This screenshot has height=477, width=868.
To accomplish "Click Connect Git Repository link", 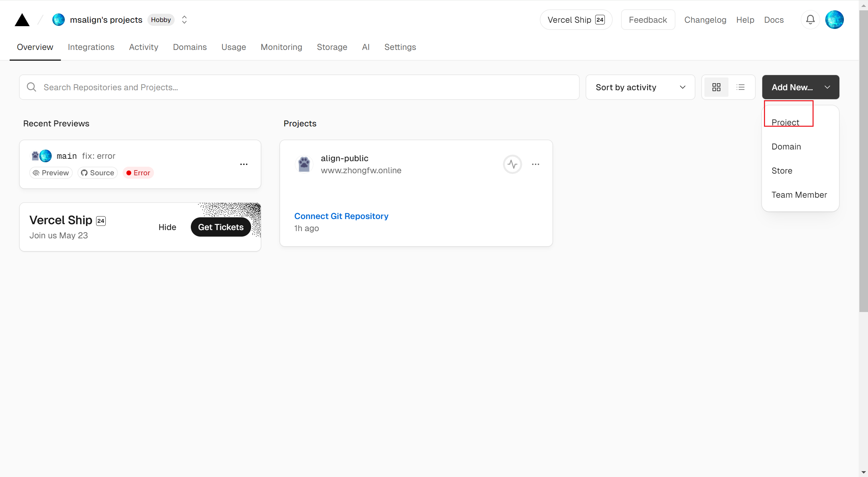I will tap(341, 216).
